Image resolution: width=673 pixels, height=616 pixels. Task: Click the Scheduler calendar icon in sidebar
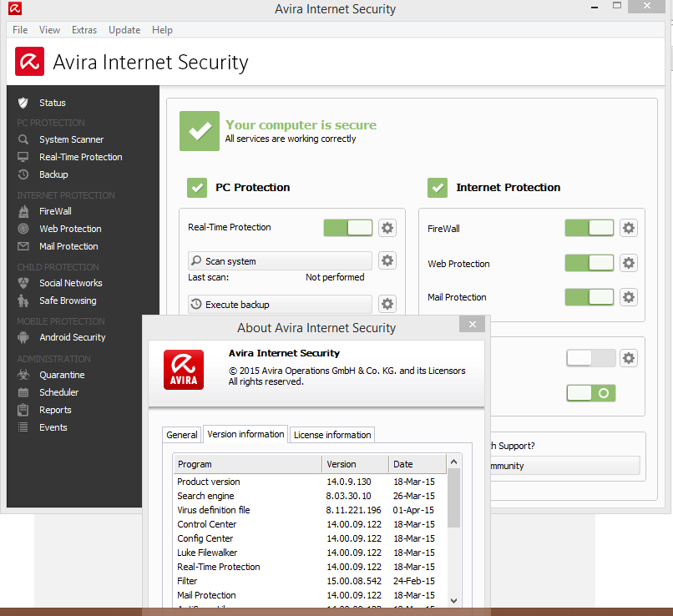coord(23,392)
